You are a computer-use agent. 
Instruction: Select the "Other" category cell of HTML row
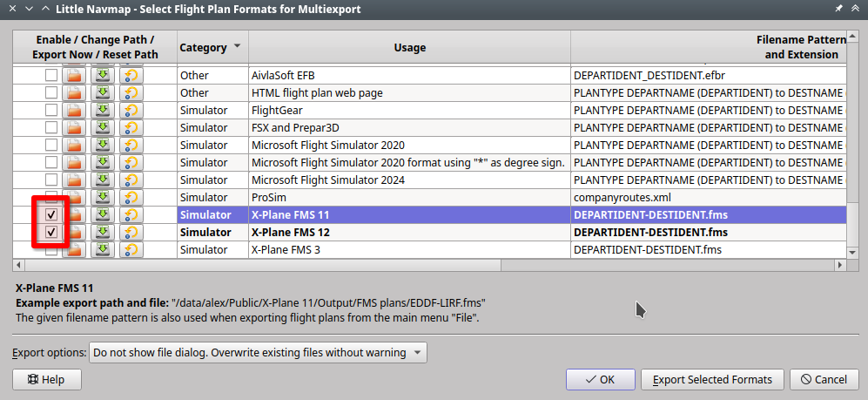click(212, 92)
